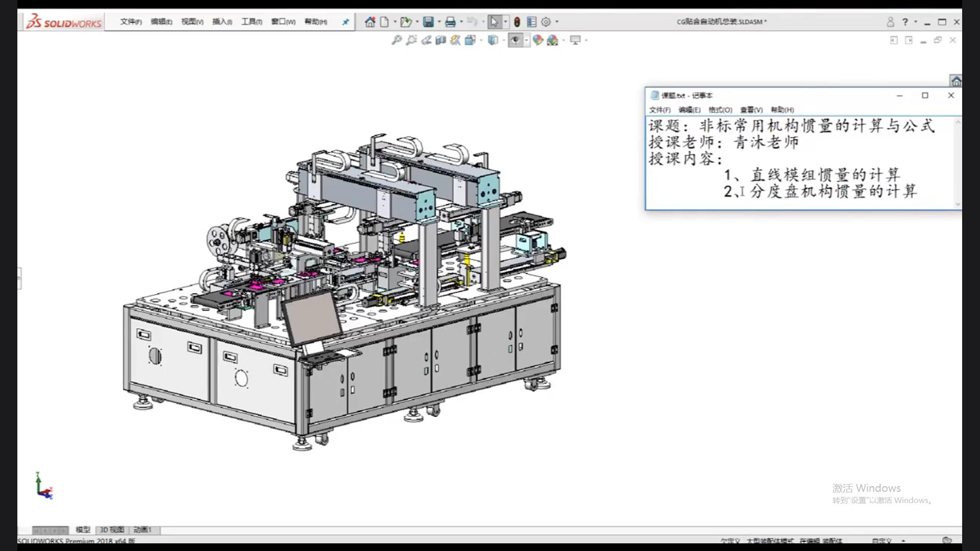
Task: Save the assembly with the floppy icon
Action: [428, 22]
